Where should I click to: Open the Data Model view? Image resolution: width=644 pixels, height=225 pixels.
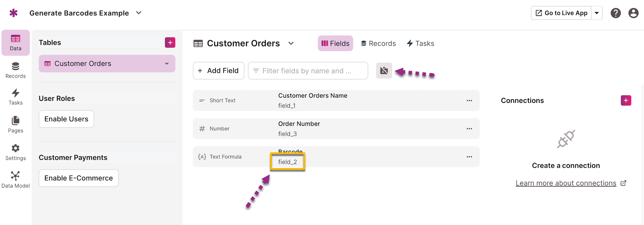(x=16, y=180)
